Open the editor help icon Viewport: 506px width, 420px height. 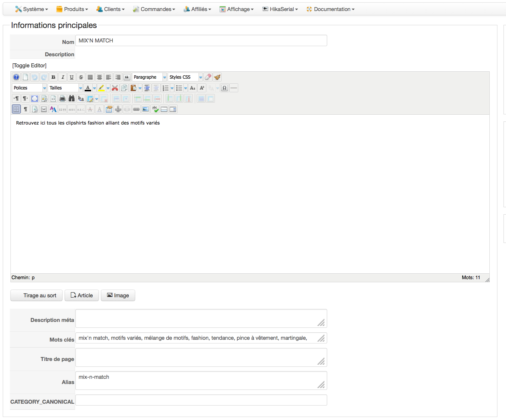point(16,77)
